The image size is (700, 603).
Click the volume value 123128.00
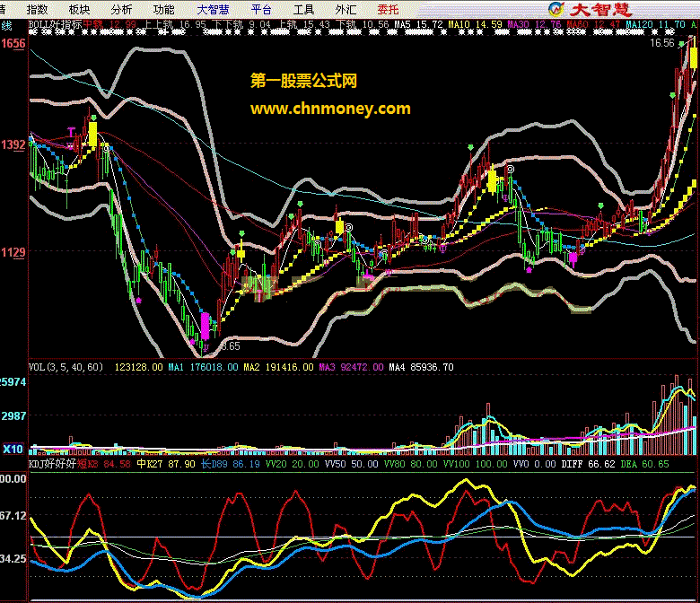[139, 367]
